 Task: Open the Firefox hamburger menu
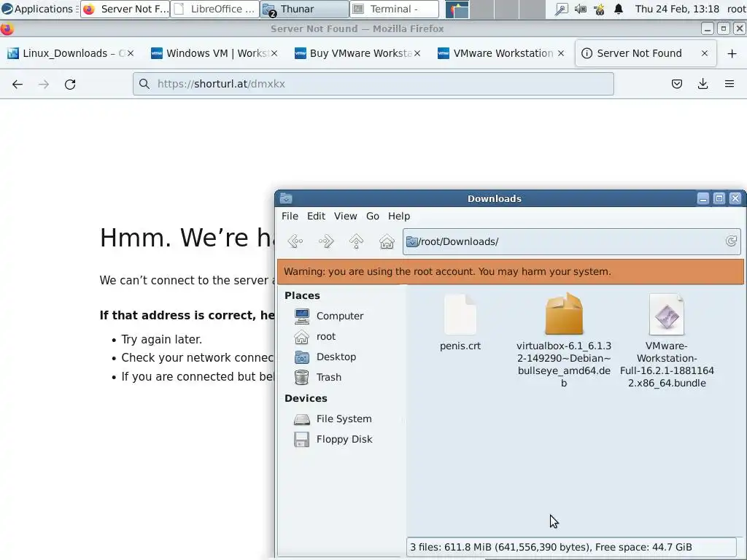(729, 85)
